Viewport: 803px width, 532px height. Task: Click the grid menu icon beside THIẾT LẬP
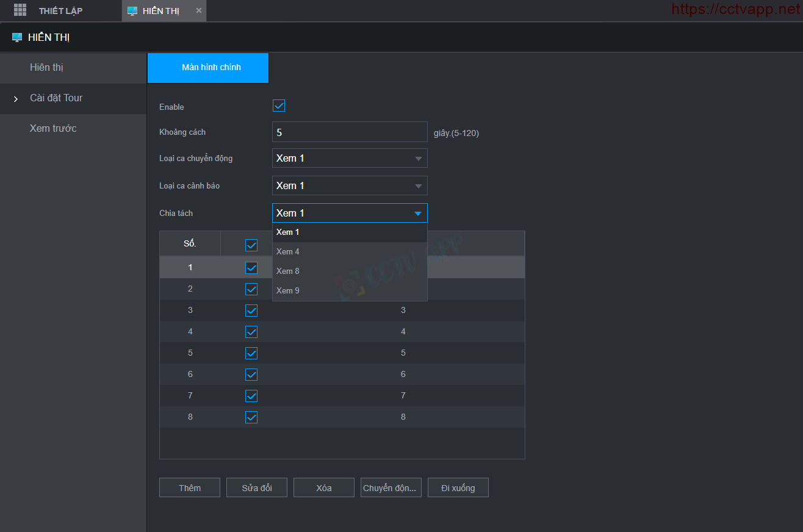(20, 10)
